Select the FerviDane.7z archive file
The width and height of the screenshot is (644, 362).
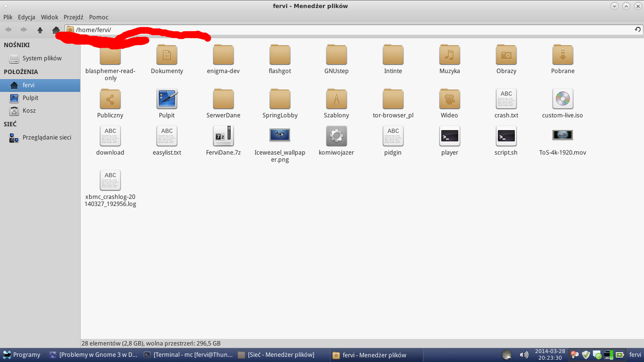pyautogui.click(x=223, y=136)
